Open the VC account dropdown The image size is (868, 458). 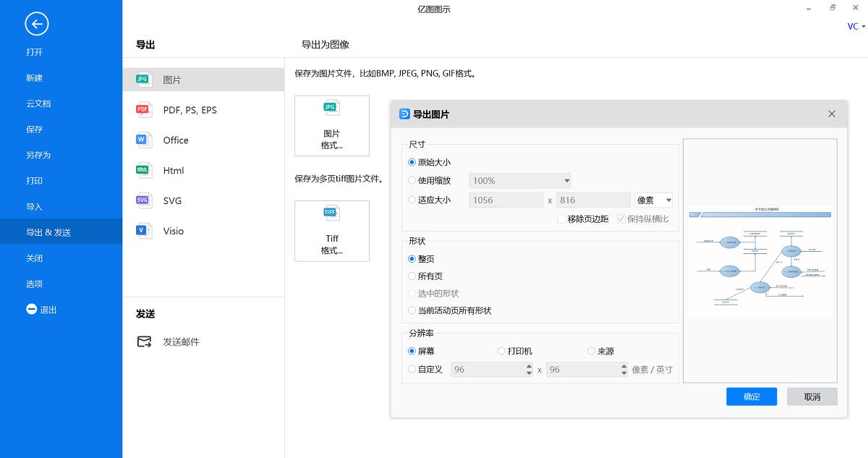[x=855, y=26]
